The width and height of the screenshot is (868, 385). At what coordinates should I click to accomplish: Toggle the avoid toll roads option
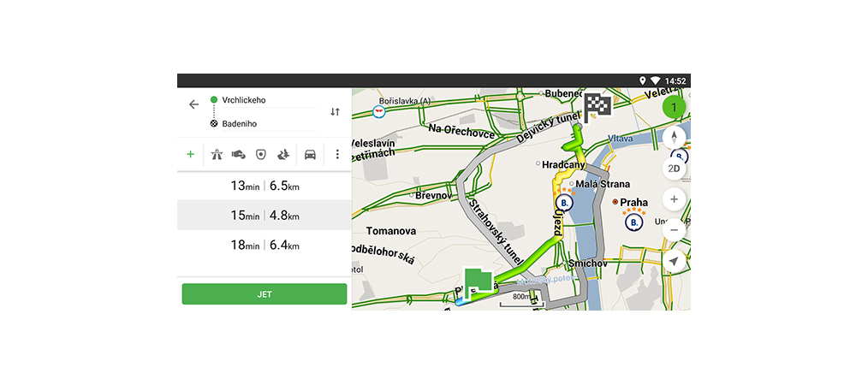(x=239, y=155)
